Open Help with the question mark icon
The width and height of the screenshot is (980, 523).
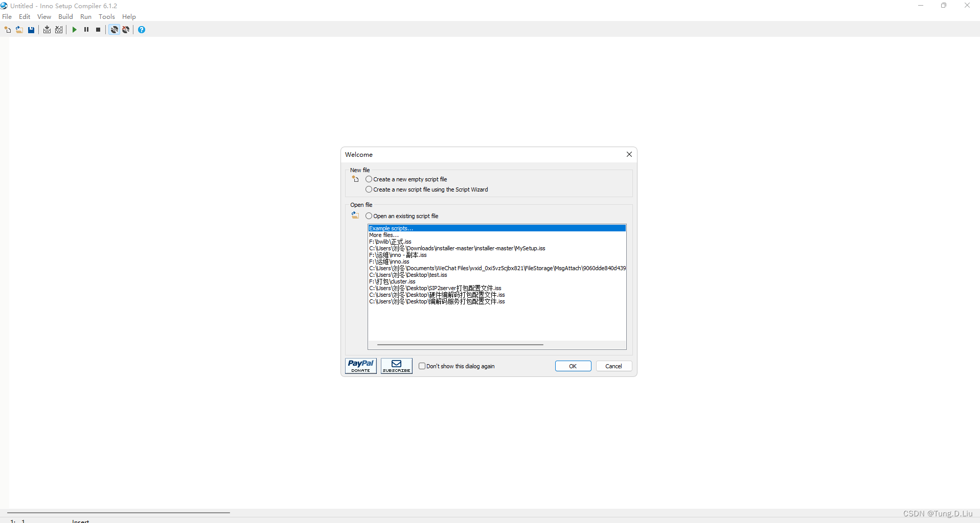(x=142, y=30)
